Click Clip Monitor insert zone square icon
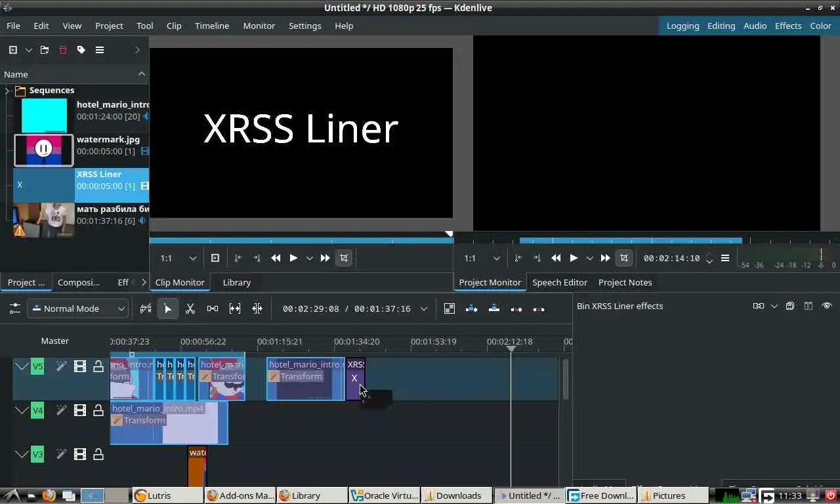 [215, 258]
